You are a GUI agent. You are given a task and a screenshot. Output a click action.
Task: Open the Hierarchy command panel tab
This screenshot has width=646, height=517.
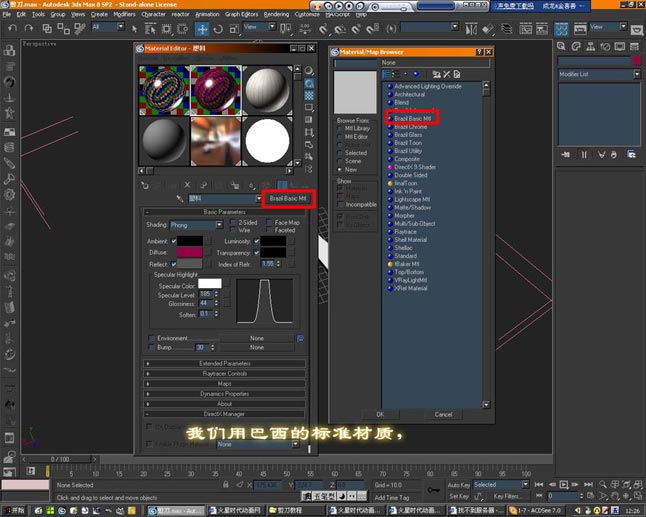590,47
